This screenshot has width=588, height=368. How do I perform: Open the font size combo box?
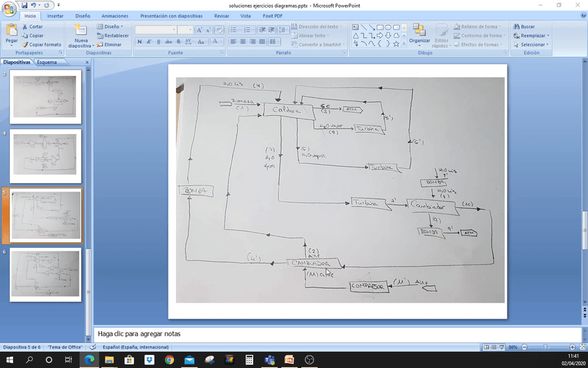pyautogui.click(x=185, y=30)
